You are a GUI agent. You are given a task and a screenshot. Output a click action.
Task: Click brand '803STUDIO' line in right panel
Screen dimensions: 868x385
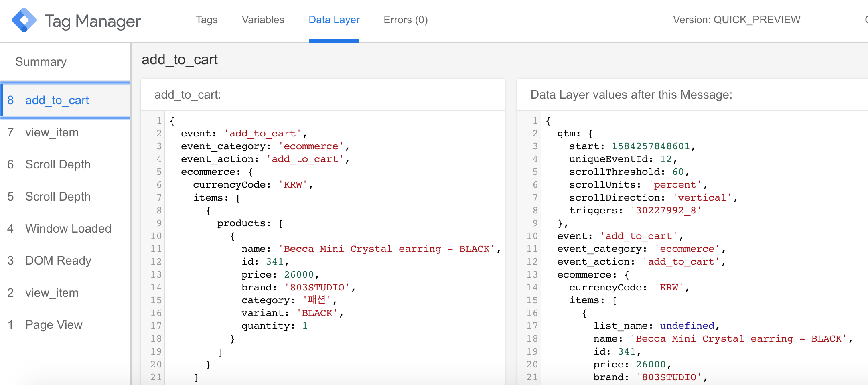click(x=651, y=377)
